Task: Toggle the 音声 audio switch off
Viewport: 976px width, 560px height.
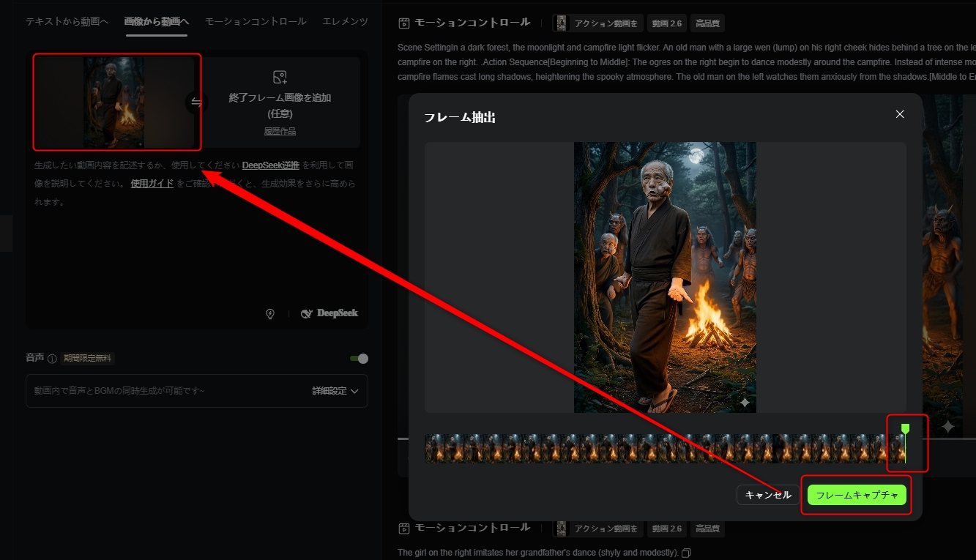Action: pyautogui.click(x=359, y=359)
